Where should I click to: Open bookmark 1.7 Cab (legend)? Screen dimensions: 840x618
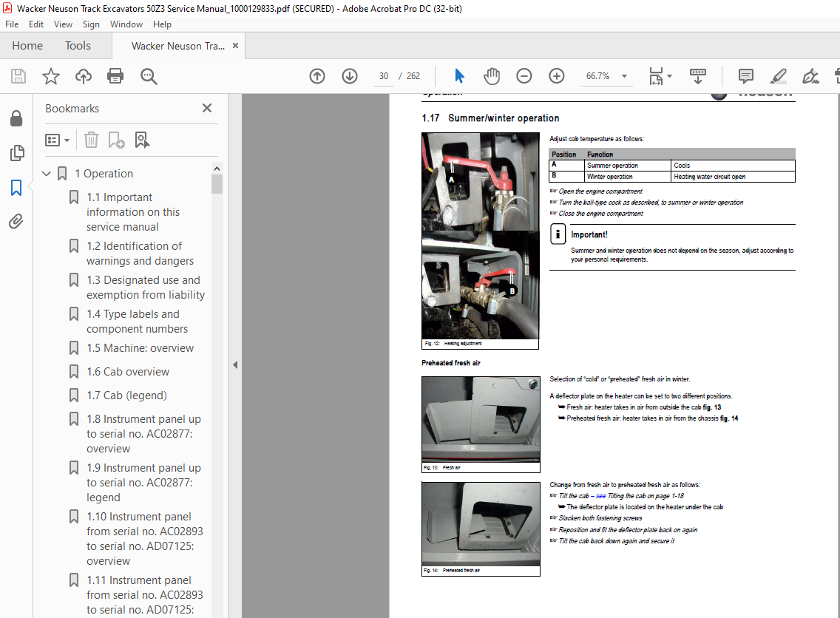point(126,395)
